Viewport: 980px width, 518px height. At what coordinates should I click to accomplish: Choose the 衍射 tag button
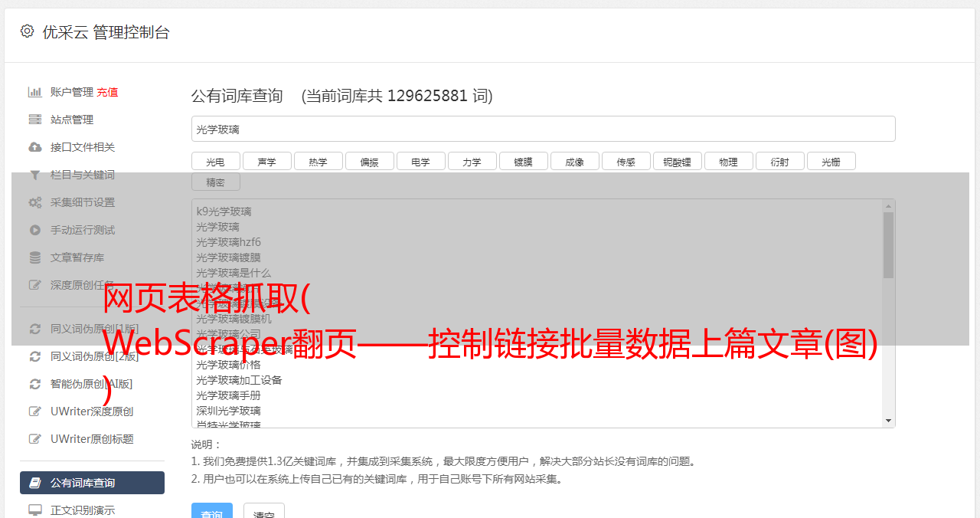(779, 161)
